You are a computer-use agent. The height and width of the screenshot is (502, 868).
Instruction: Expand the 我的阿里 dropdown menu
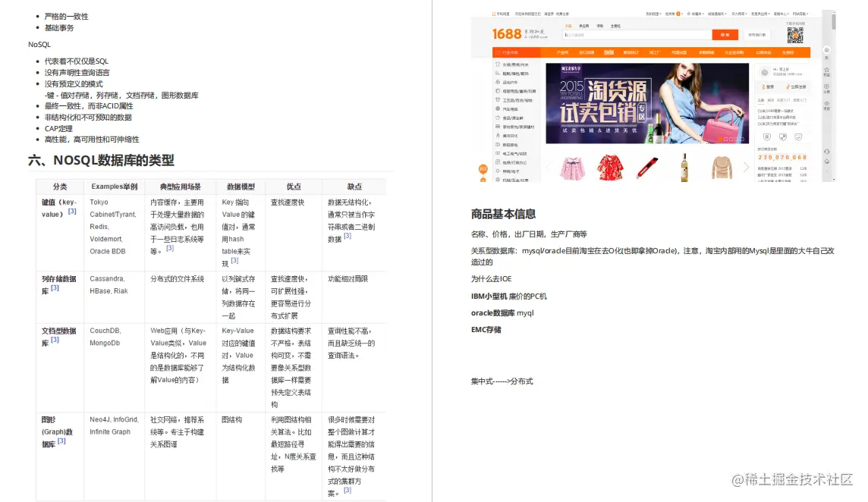point(654,13)
